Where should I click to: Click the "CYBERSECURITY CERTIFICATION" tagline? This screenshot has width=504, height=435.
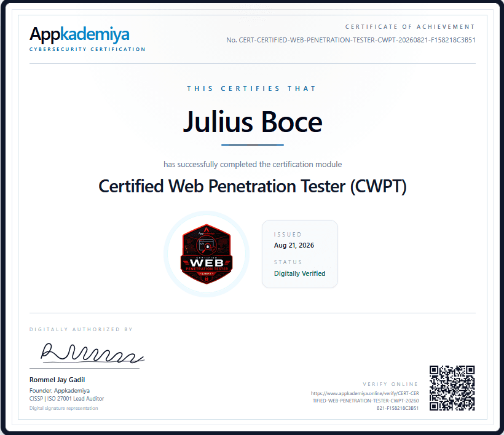(87, 49)
